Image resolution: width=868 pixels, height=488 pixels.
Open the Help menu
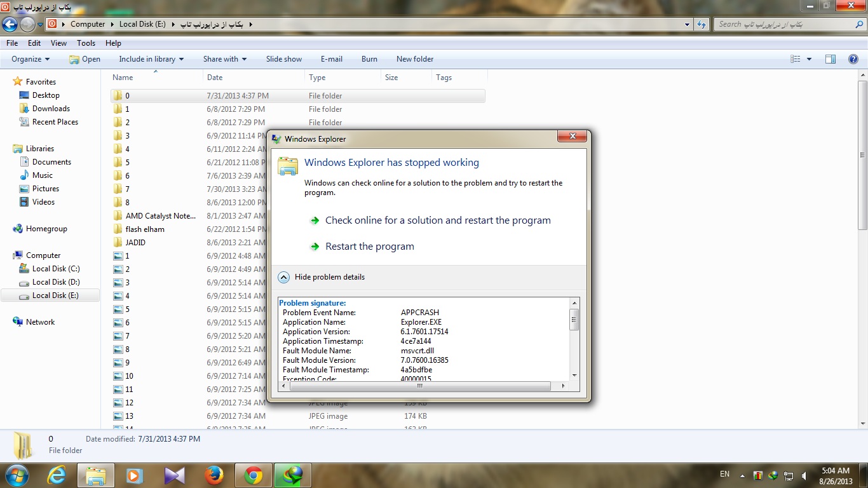tap(113, 43)
